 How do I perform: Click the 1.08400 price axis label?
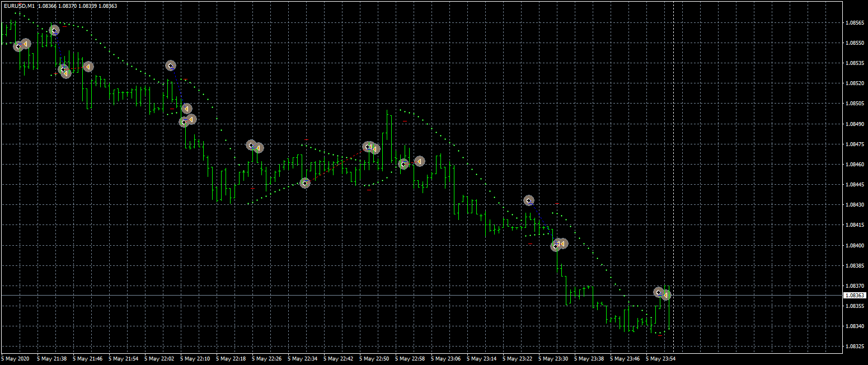(x=855, y=246)
